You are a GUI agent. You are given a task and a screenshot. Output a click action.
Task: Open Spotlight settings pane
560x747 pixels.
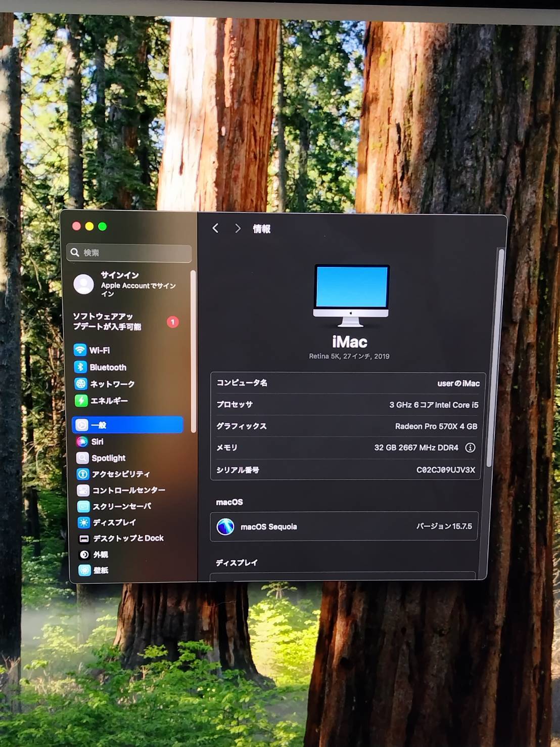click(x=108, y=458)
